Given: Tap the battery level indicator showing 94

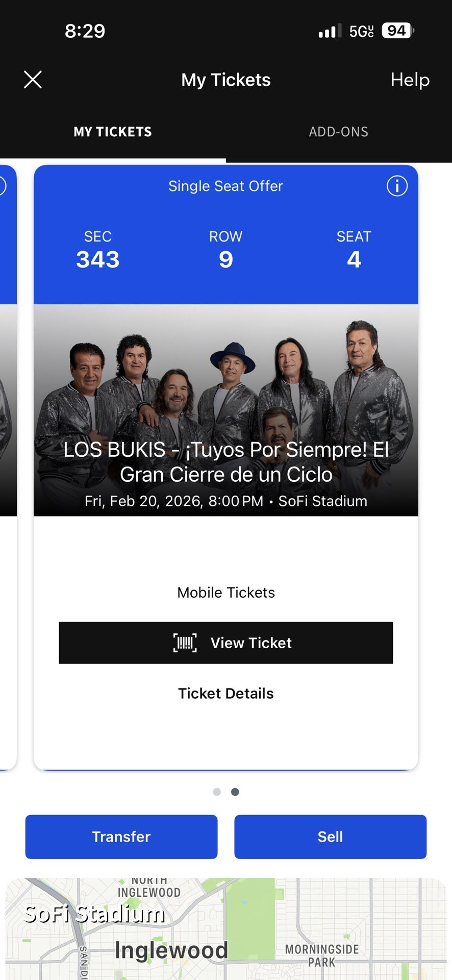Looking at the screenshot, I should (397, 31).
